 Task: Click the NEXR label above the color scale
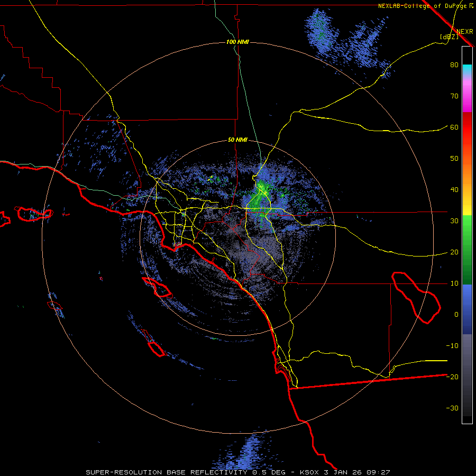465,32
